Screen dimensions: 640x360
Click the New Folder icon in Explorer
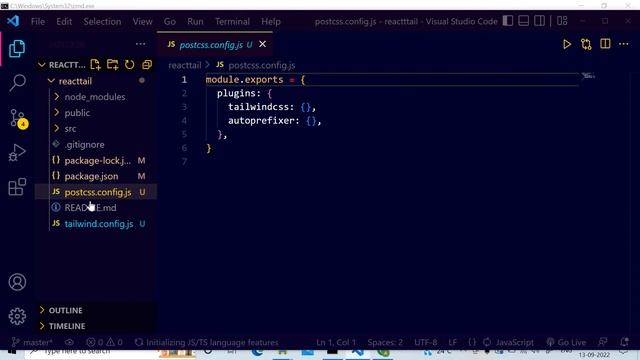pos(112,64)
